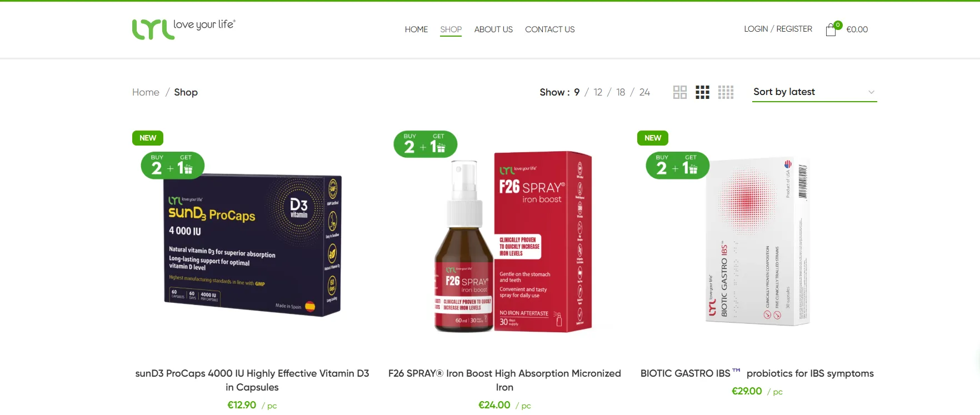The height and width of the screenshot is (415, 980).
Task: Click NEW badge on Biotic Gastro IBS
Action: tap(653, 138)
